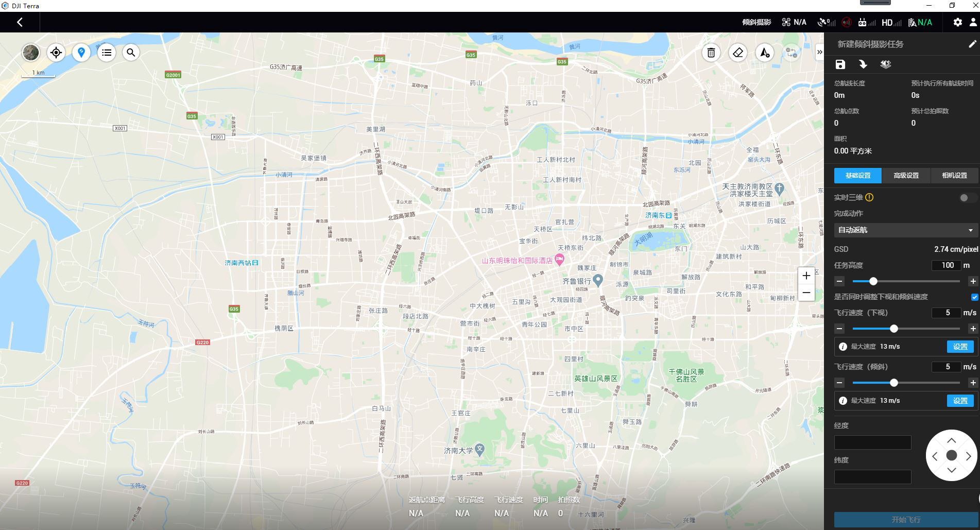980x530 pixels.
Task: Increase 任务高度 with plus button
Action: pos(973,281)
